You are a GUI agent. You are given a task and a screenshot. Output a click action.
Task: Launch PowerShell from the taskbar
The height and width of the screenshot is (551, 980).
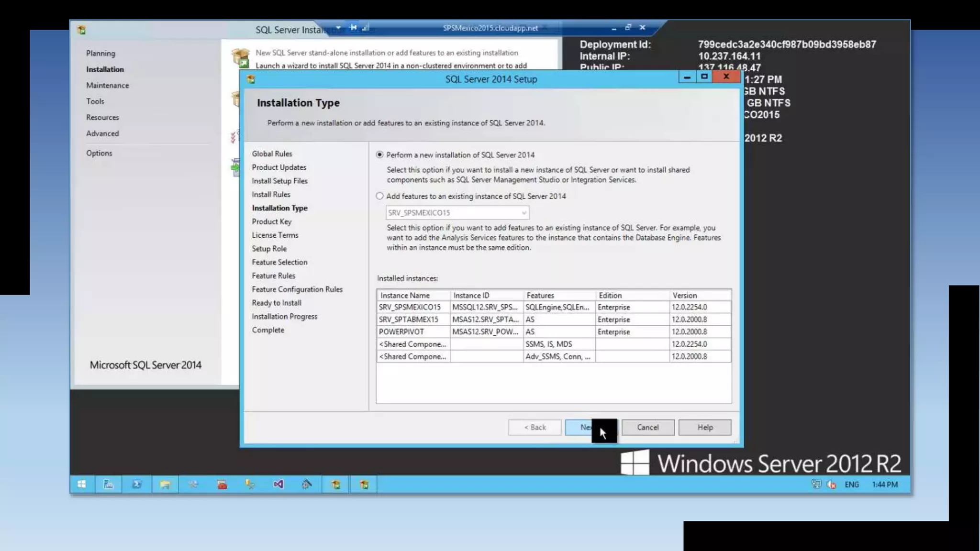coord(137,484)
